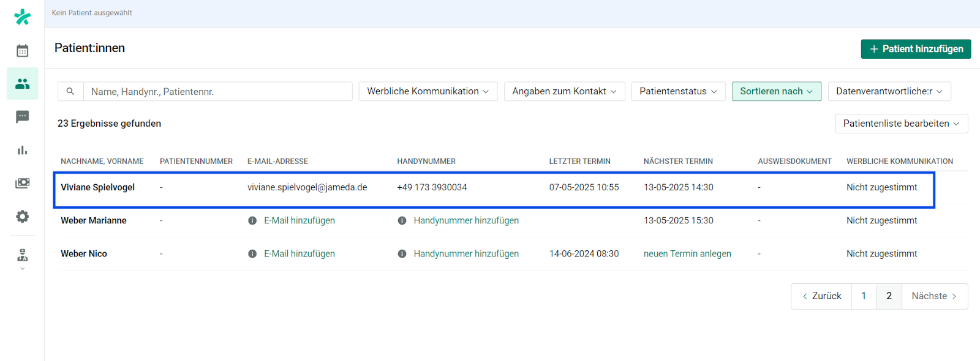980x361 pixels.
Task: Click the E-MAIL-ADRESSE column header
Action: coord(277,162)
